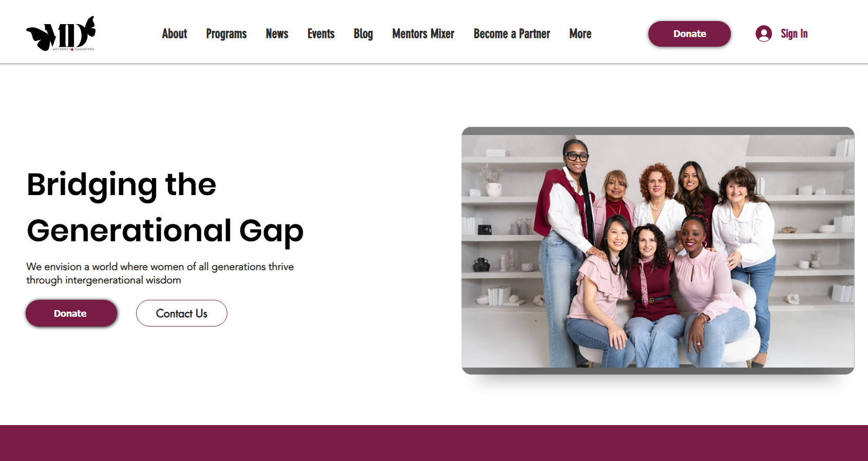Click the Mothers to Daughters butterfly logo
Screen dimensions: 868x461
click(x=61, y=34)
